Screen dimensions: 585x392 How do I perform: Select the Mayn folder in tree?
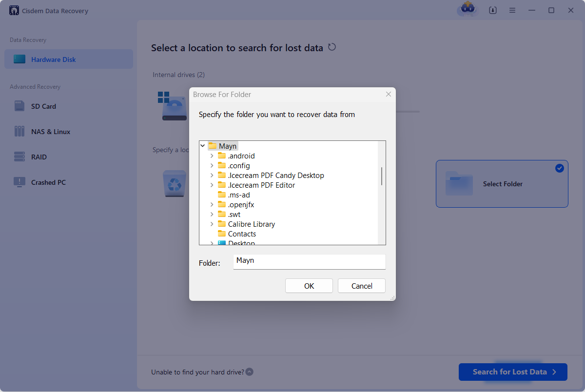228,146
